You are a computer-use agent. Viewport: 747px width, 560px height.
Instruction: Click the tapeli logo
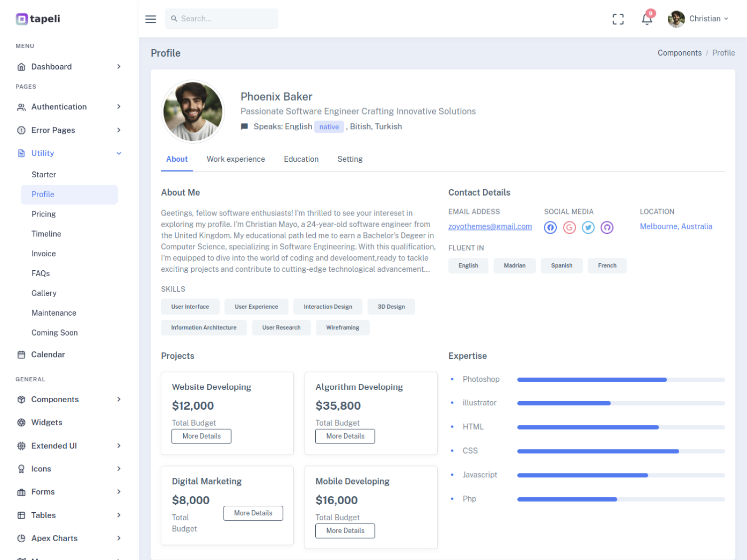coord(38,19)
